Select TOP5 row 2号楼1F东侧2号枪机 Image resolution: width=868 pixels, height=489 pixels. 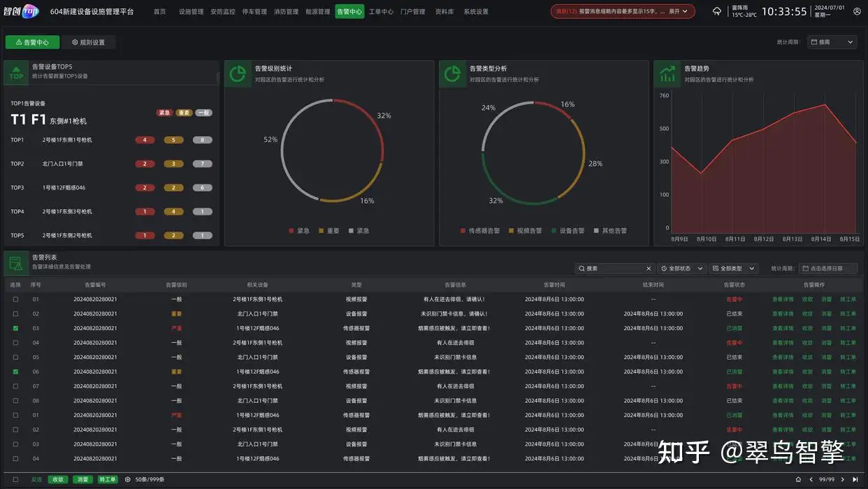click(112, 235)
